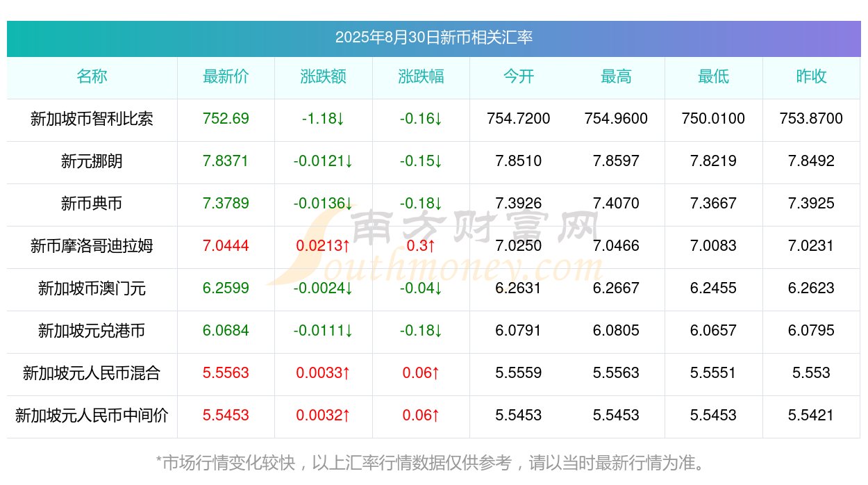Select the 最低 column header
This screenshot has height=485, width=868.
[x=714, y=76]
